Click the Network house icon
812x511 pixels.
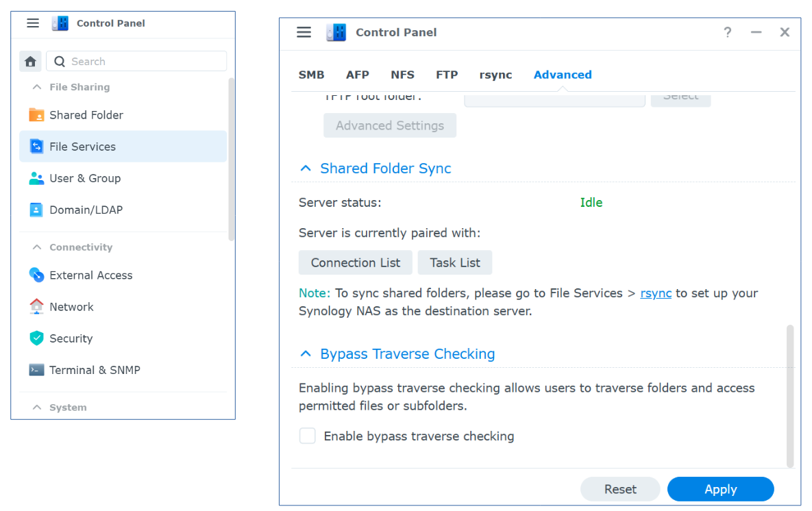36,307
